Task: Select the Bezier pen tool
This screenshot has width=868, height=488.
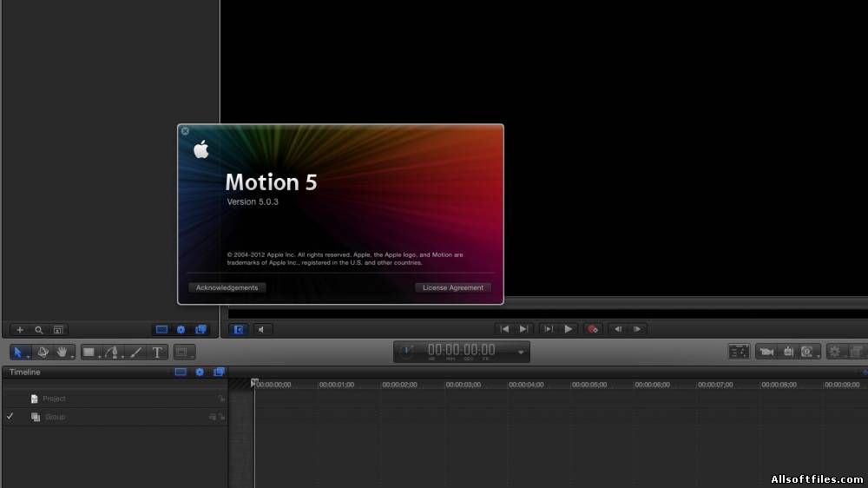Action: point(114,352)
